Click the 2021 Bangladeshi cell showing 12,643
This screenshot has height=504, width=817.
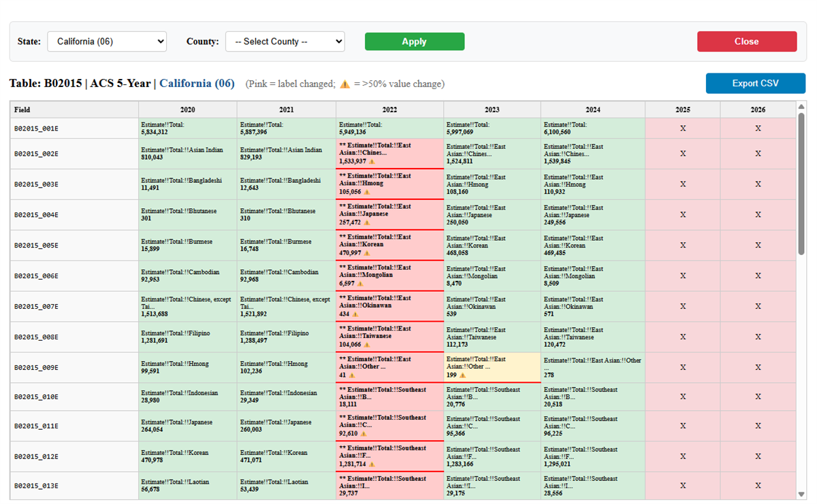287,184
